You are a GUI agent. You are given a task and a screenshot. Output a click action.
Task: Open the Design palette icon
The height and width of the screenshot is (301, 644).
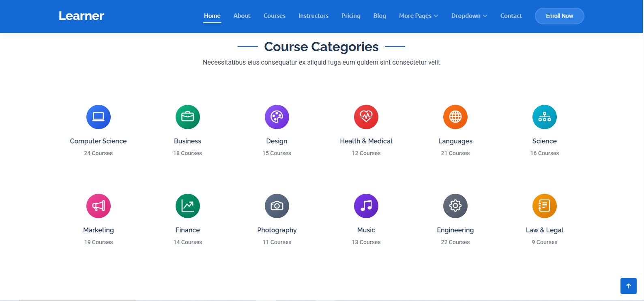277,117
